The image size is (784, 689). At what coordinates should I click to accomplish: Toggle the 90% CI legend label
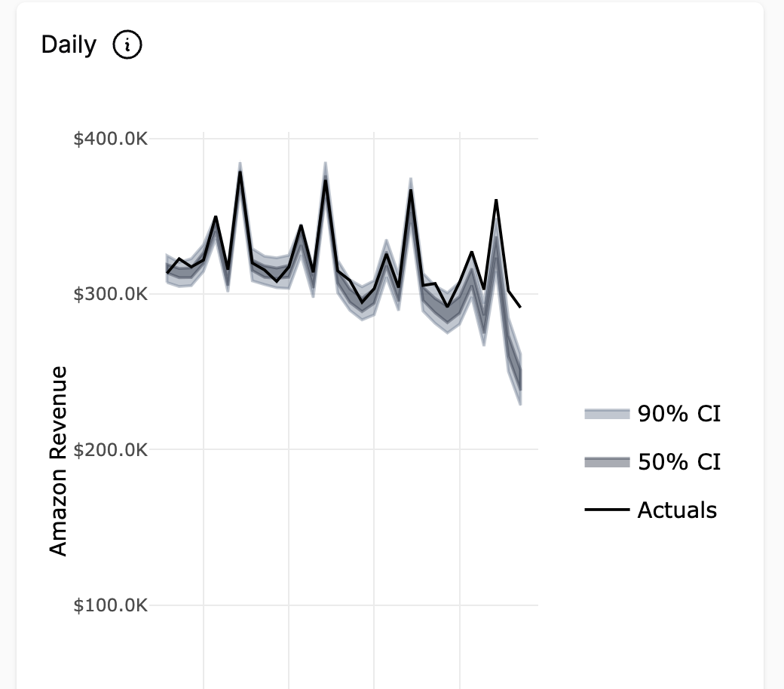(x=678, y=413)
